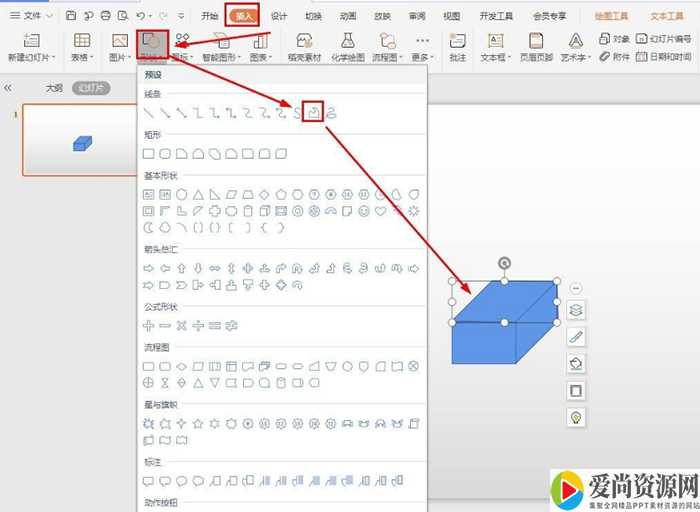700x512 pixels.
Task: Toggle the 幻灯片 view in the side panel
Action: click(91, 88)
